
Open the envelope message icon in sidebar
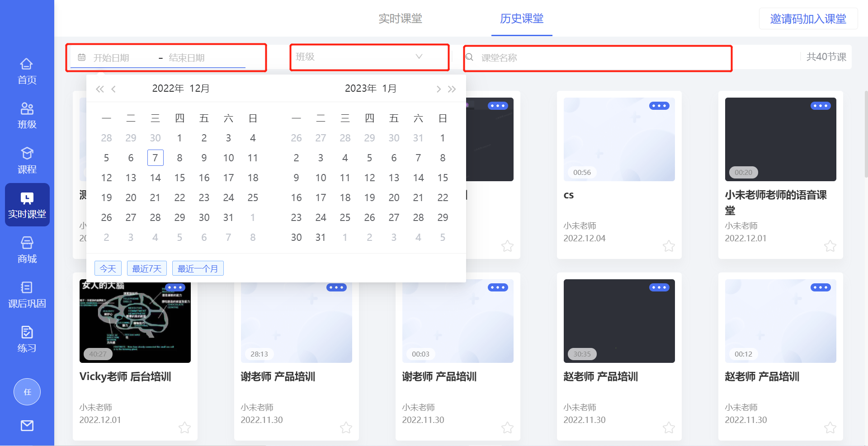[x=27, y=425]
